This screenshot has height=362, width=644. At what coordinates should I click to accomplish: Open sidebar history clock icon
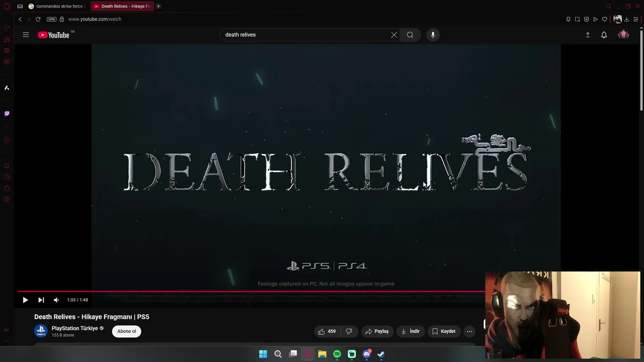click(7, 177)
